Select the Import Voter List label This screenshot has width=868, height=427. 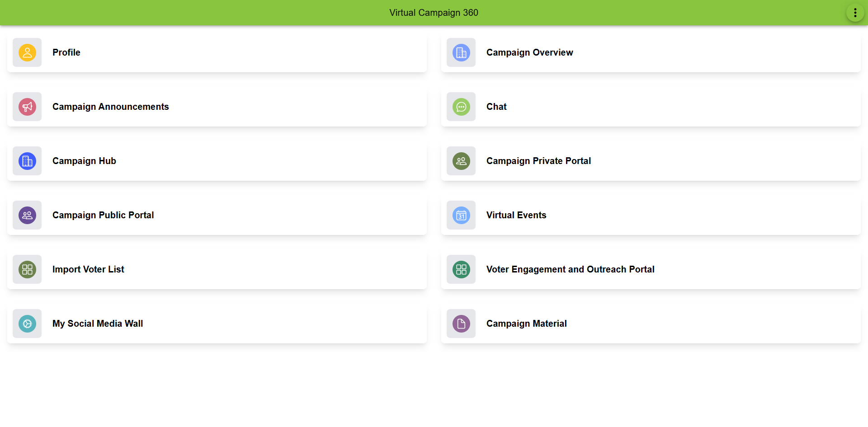(88, 269)
